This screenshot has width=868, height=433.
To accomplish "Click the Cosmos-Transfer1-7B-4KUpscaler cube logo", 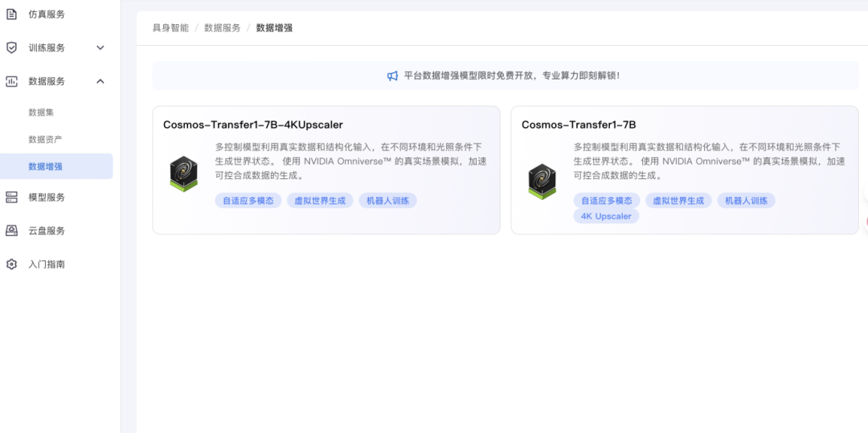I will tap(183, 174).
